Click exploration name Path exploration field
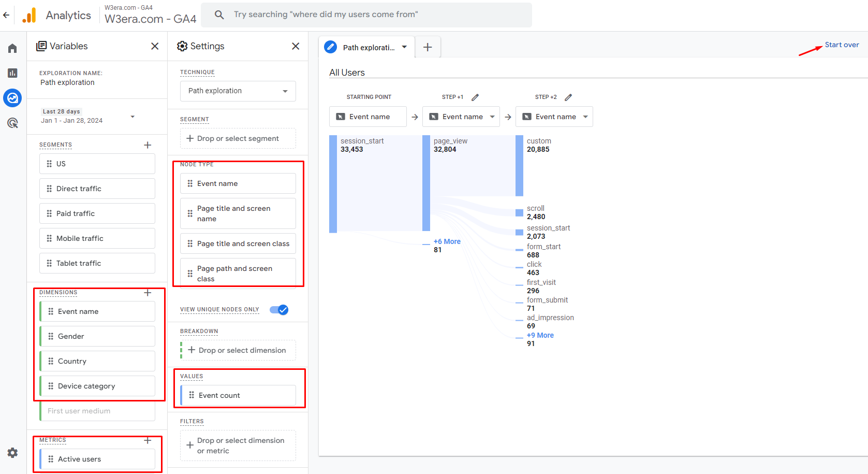Image resolution: width=868 pixels, height=474 pixels. pyautogui.click(x=67, y=82)
